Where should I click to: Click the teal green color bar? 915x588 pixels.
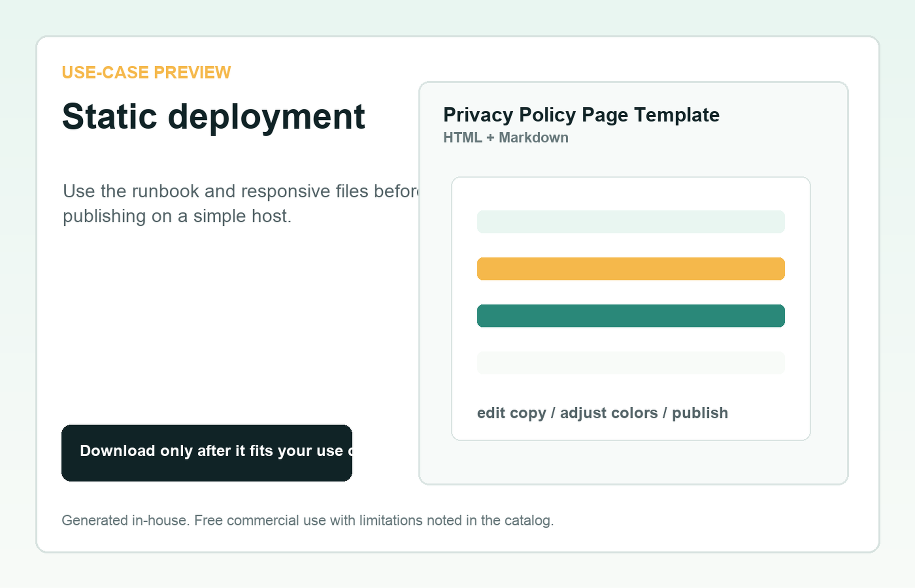pyautogui.click(x=631, y=316)
